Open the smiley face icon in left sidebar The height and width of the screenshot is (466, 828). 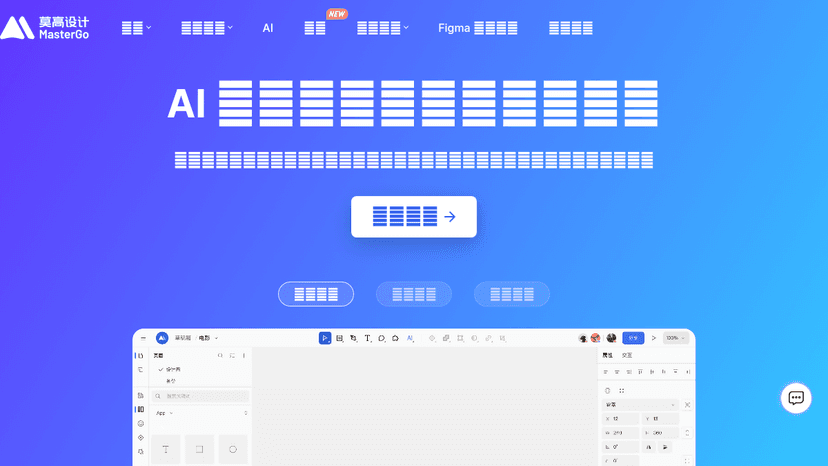click(140, 423)
